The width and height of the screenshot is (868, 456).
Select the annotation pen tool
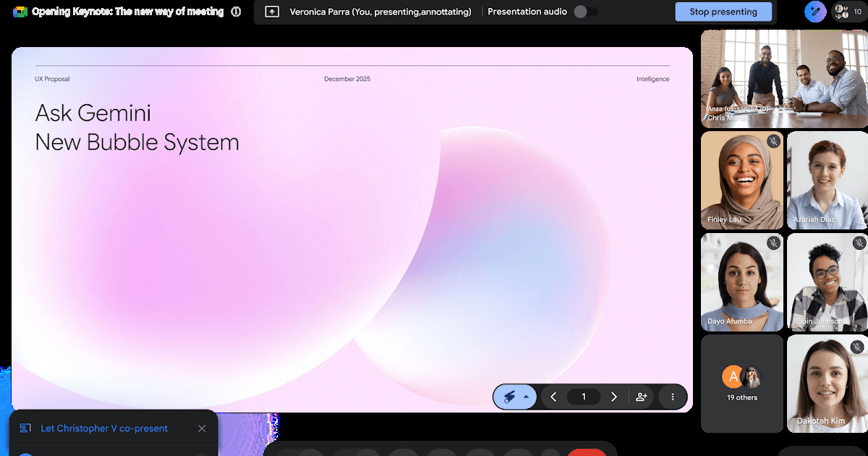point(509,397)
